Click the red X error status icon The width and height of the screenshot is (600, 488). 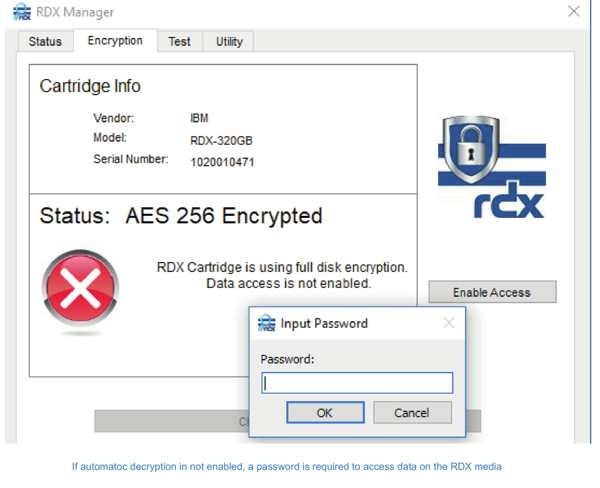80,288
